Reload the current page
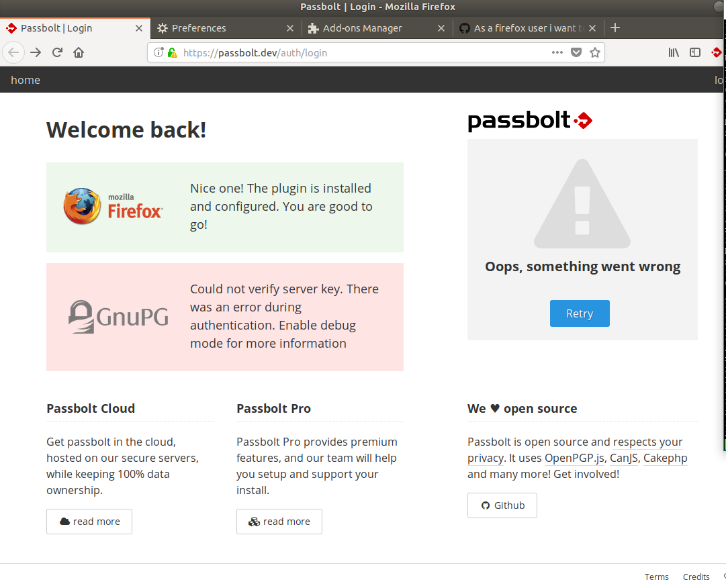 [x=58, y=52]
